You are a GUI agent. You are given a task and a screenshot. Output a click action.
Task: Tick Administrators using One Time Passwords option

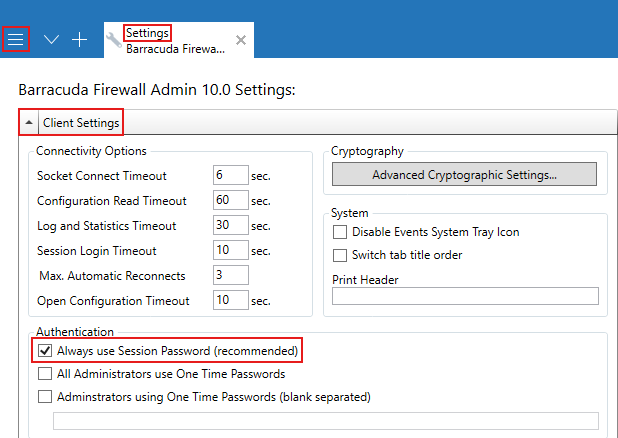(45, 396)
